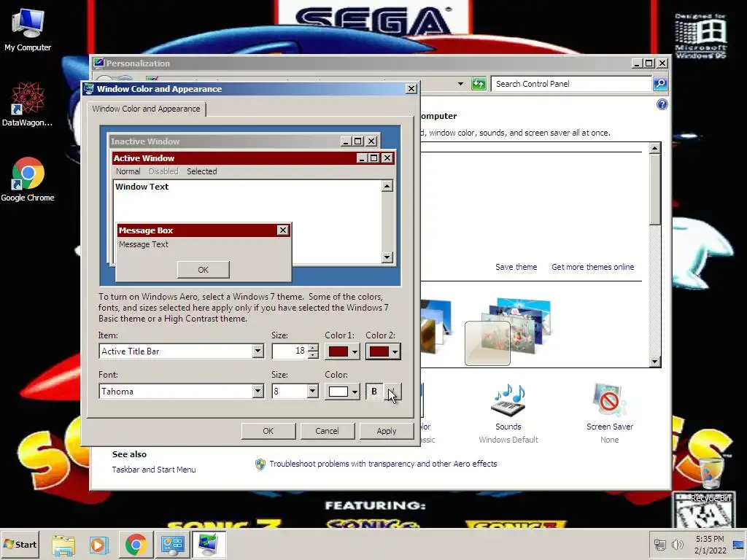Image resolution: width=747 pixels, height=560 pixels.
Task: Click Save theme link
Action: coord(516,267)
